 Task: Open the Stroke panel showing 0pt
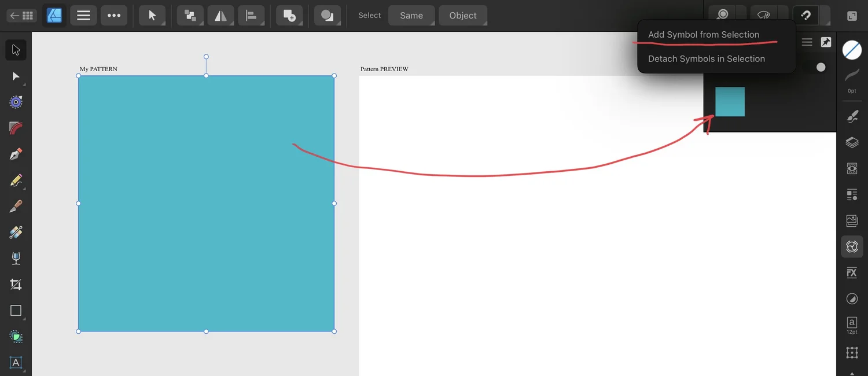point(852,80)
